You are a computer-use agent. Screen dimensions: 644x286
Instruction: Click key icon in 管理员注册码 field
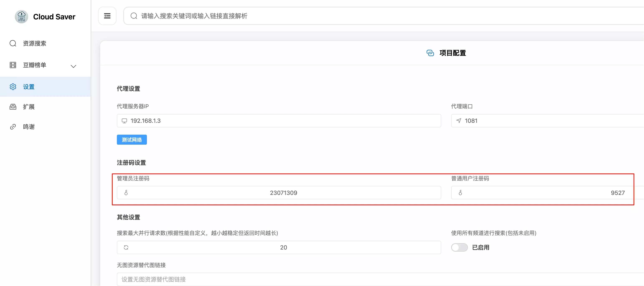[x=126, y=193]
